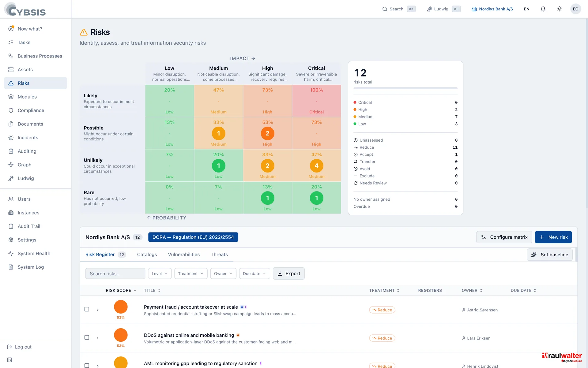This screenshot has width=588, height=368.
Task: Click the Auditing clipboard icon
Action: click(11, 151)
